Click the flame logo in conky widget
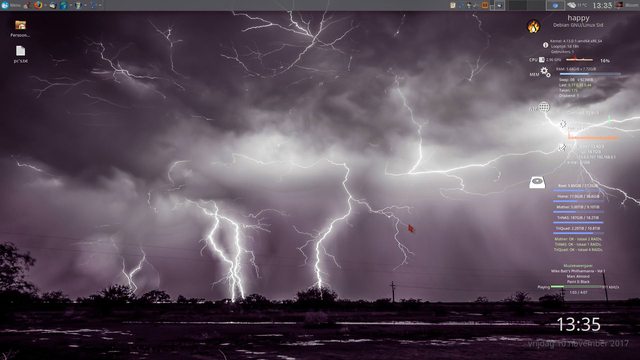 coord(533,27)
